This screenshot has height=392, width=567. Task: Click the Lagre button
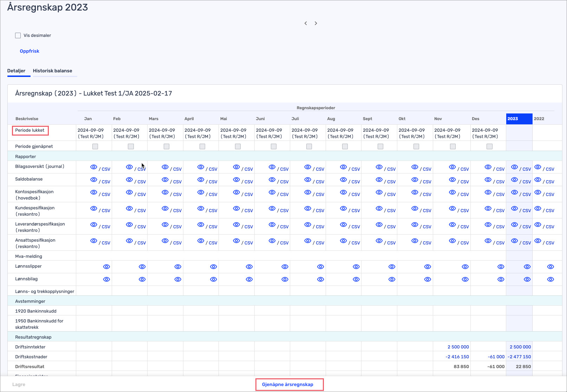click(19, 385)
